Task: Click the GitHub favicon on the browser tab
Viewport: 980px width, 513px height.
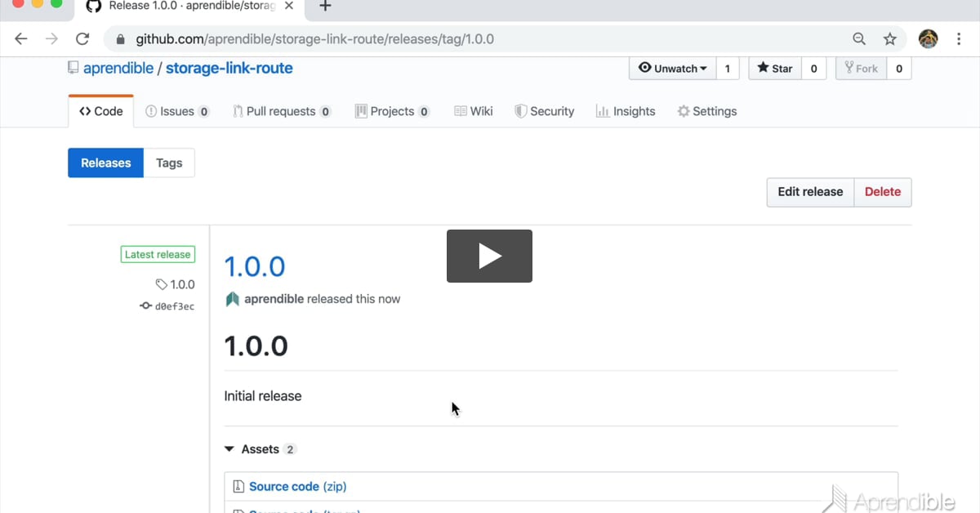Action: (x=94, y=6)
